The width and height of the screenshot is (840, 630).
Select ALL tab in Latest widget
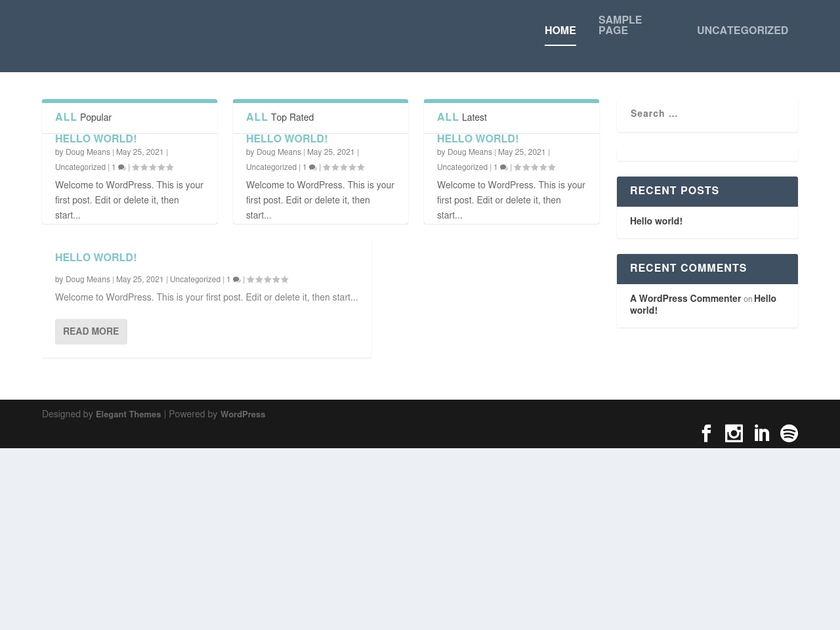(448, 117)
